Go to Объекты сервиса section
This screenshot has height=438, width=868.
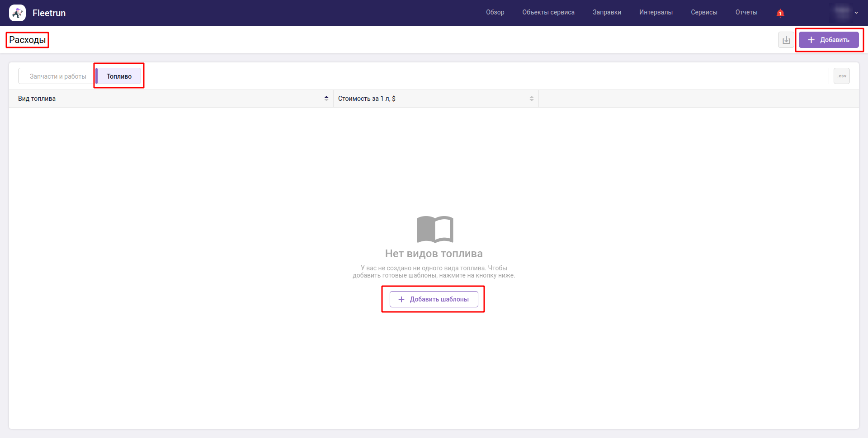(548, 13)
